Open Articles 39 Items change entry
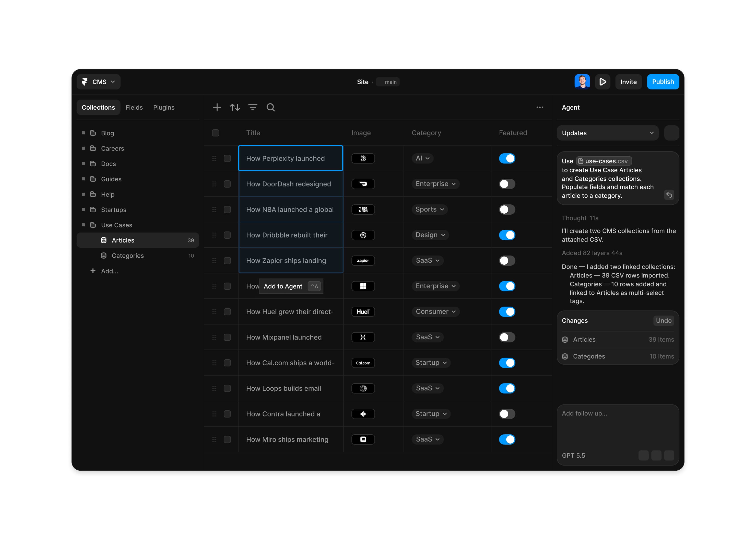756x545 pixels. 618,340
